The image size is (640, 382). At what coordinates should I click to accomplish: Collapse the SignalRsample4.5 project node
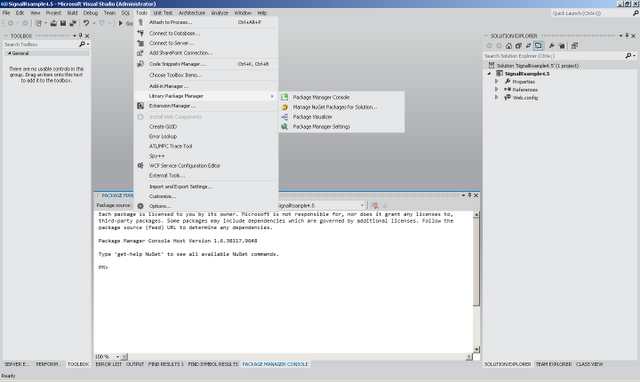click(489, 74)
